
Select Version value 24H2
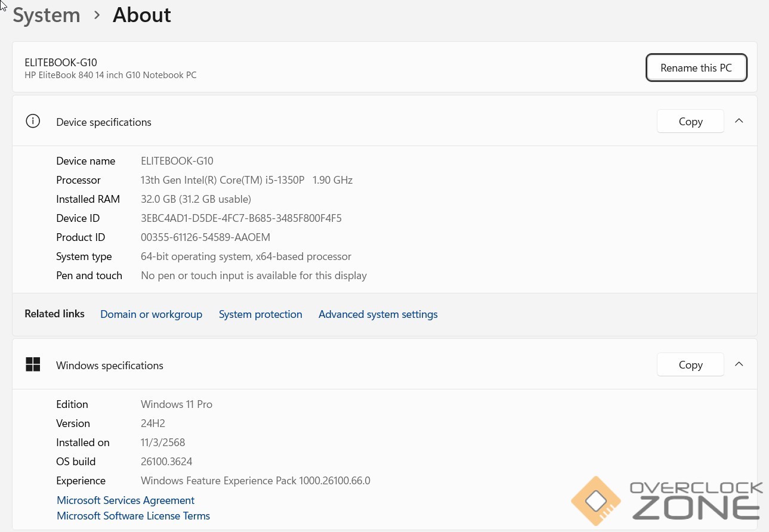pos(153,423)
